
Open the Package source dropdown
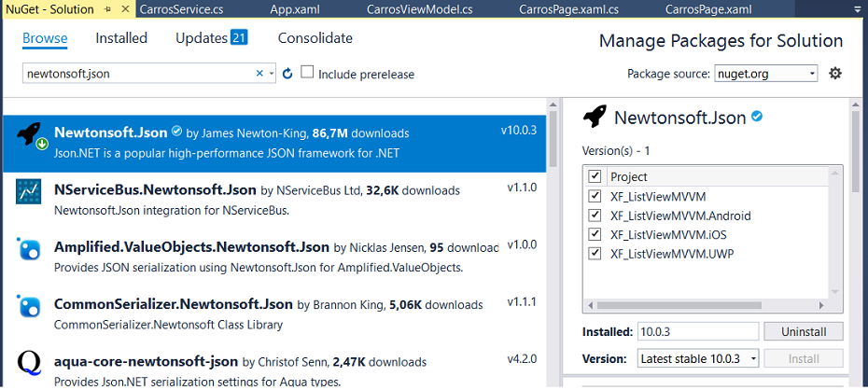click(x=766, y=73)
